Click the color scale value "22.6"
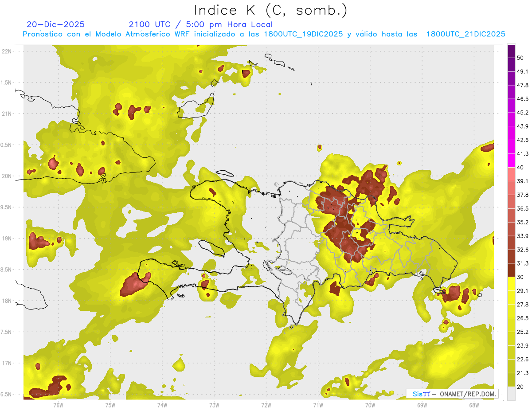This screenshot has width=532, height=411. [x=523, y=360]
